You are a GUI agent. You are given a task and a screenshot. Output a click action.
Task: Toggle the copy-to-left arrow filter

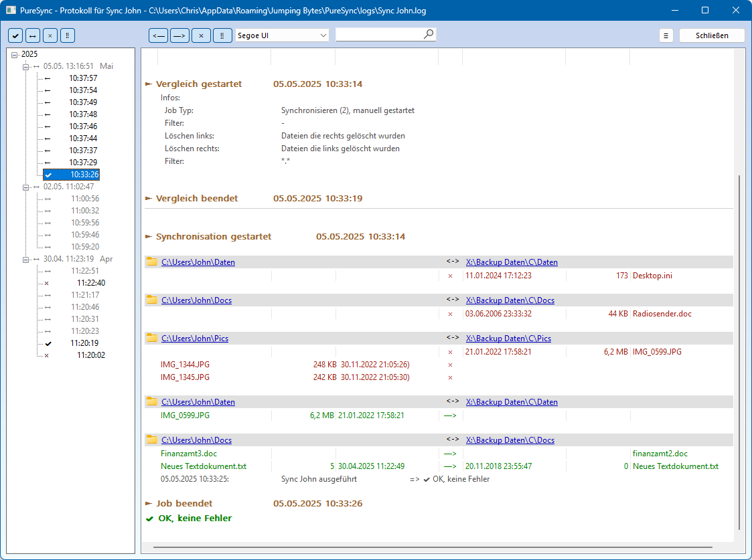(x=158, y=35)
